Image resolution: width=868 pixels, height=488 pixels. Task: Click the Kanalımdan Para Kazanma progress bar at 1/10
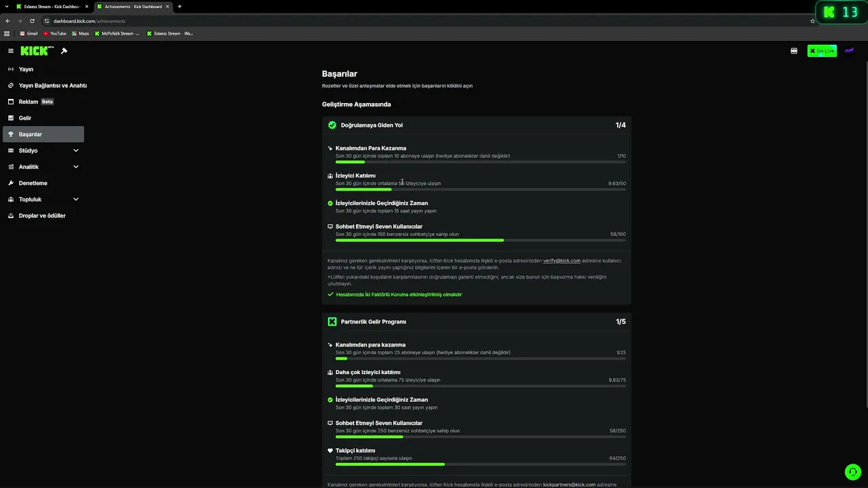(481, 162)
